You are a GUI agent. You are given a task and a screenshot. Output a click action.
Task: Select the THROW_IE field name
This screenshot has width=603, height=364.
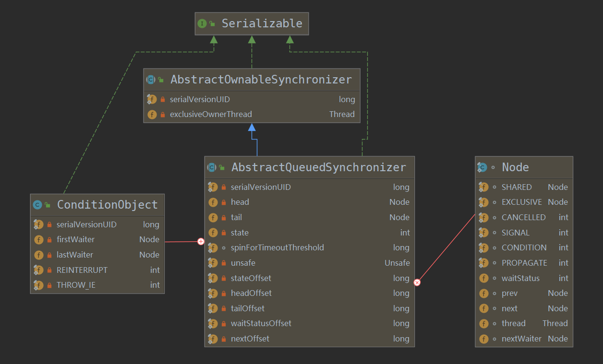76,285
